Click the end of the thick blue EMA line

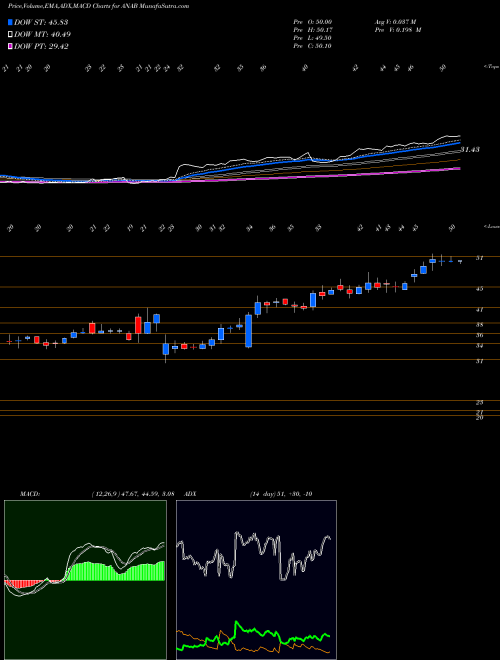pyautogui.click(x=459, y=143)
